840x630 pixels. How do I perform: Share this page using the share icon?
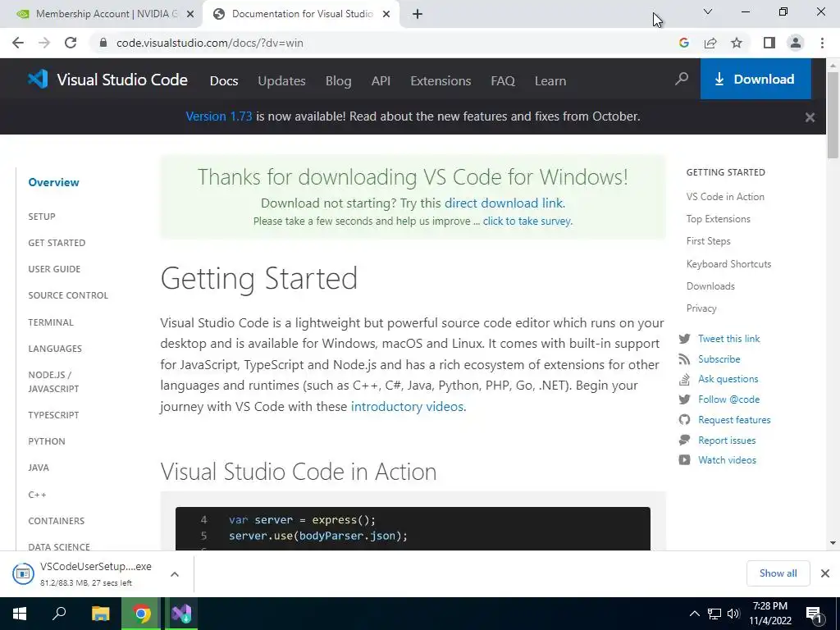(710, 43)
